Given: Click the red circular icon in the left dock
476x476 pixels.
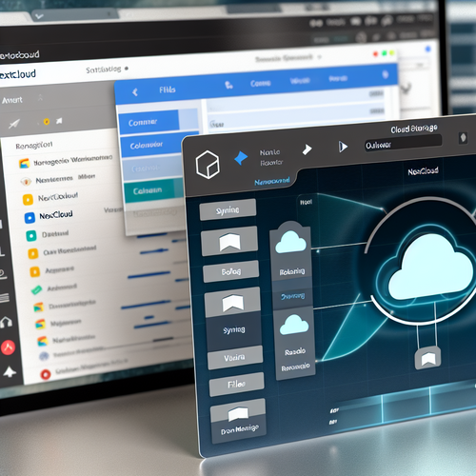Looking at the screenshot, I should pyautogui.click(x=9, y=347).
